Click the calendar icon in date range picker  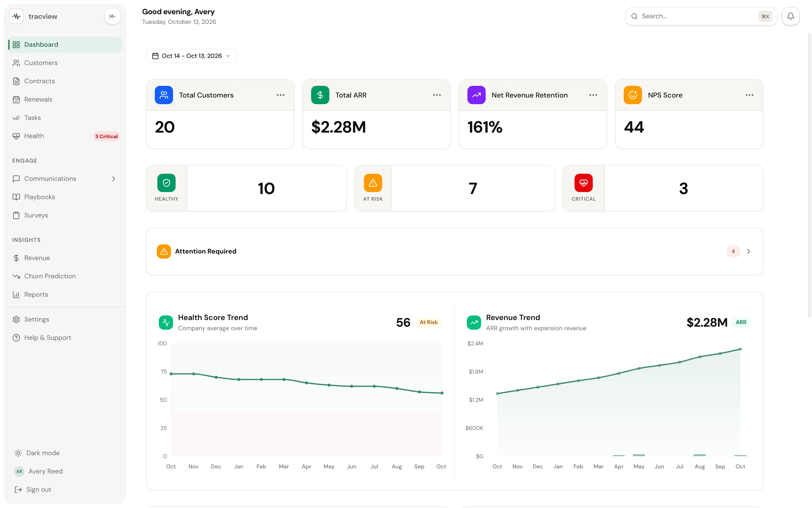[x=155, y=56]
